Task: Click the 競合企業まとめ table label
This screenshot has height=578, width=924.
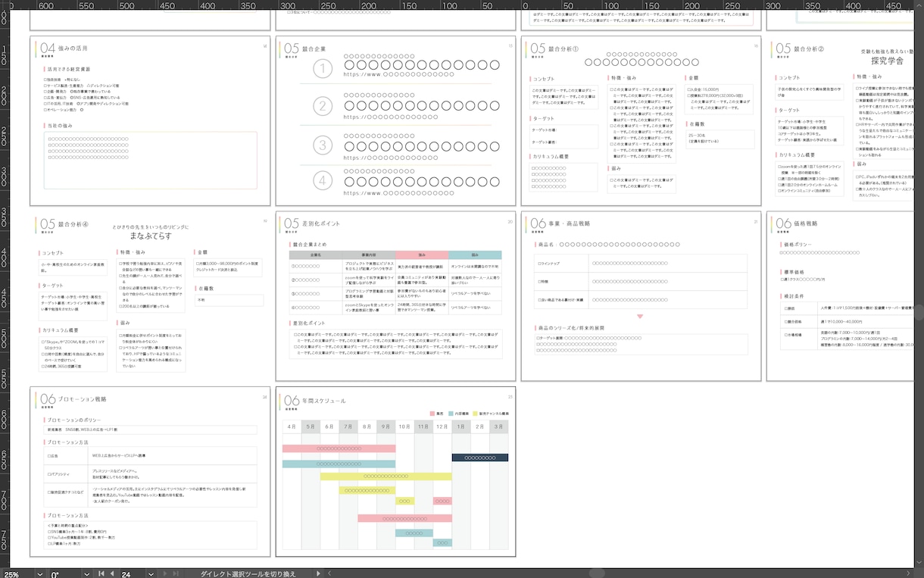Action: tap(309, 245)
